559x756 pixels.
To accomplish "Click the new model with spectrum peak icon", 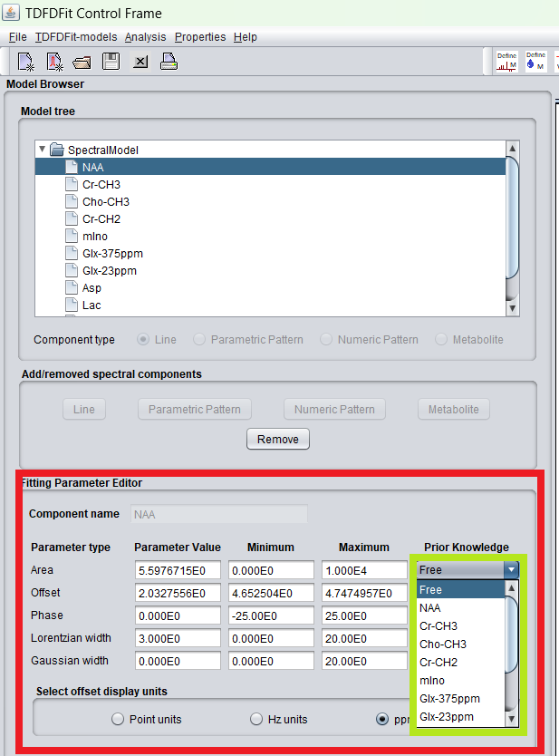I will [54, 62].
